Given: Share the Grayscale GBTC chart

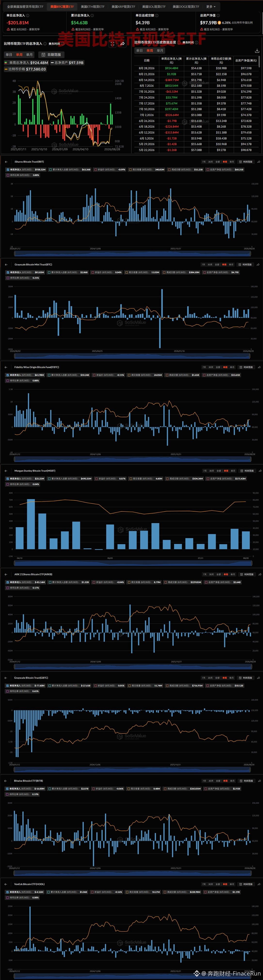Looking at the screenshot, I should pyautogui.click(x=259, y=678).
